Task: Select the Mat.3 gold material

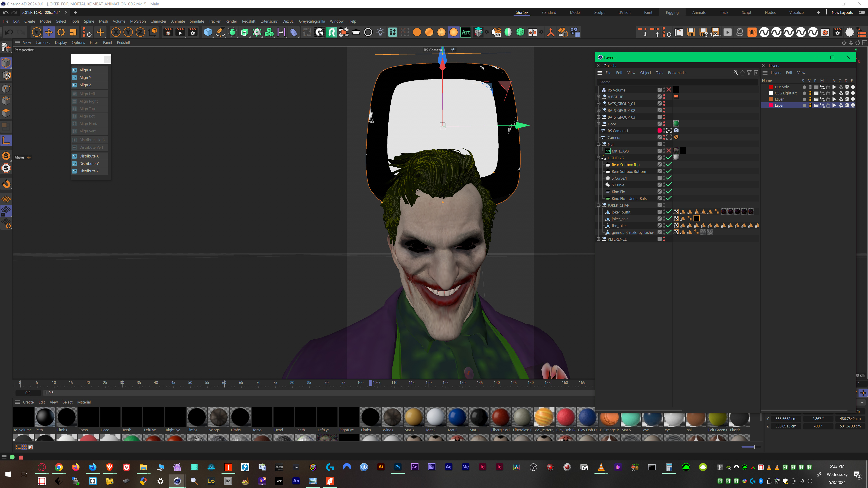Action: click(414, 417)
